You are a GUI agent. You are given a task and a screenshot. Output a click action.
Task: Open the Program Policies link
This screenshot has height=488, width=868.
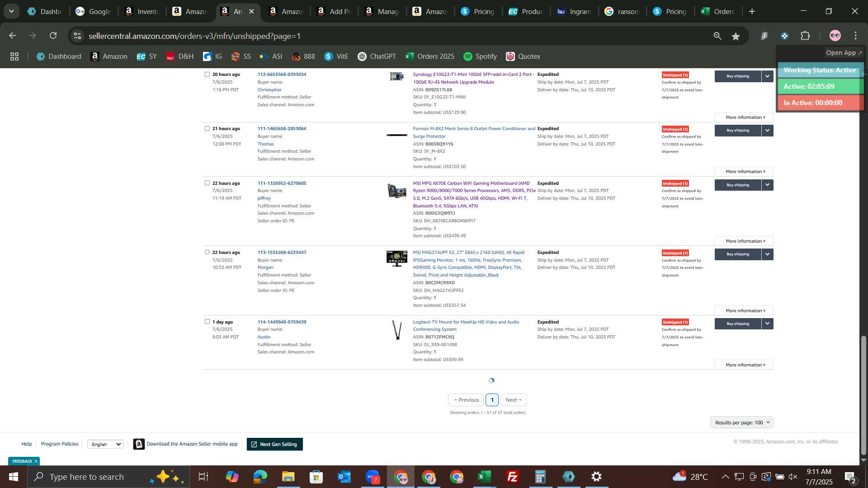click(x=60, y=444)
